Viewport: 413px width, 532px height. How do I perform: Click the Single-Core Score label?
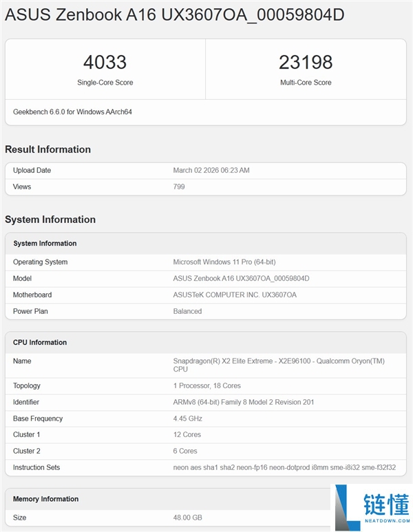point(105,83)
